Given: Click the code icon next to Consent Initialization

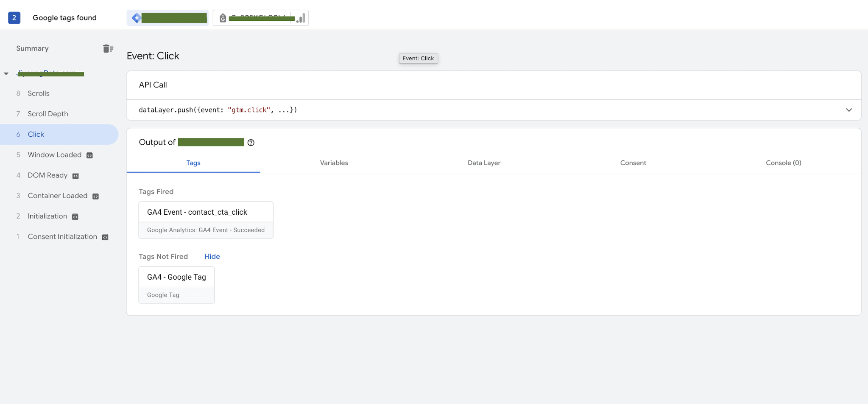Looking at the screenshot, I should [105, 237].
